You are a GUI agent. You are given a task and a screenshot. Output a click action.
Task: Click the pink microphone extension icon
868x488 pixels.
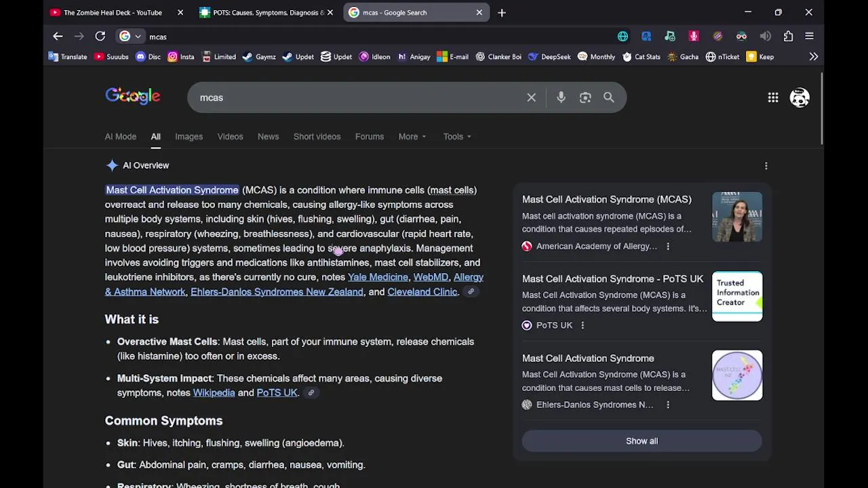pyautogui.click(x=694, y=37)
